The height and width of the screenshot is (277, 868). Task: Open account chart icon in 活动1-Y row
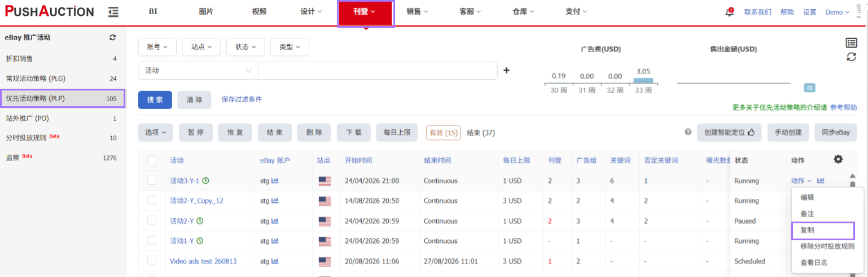275,241
